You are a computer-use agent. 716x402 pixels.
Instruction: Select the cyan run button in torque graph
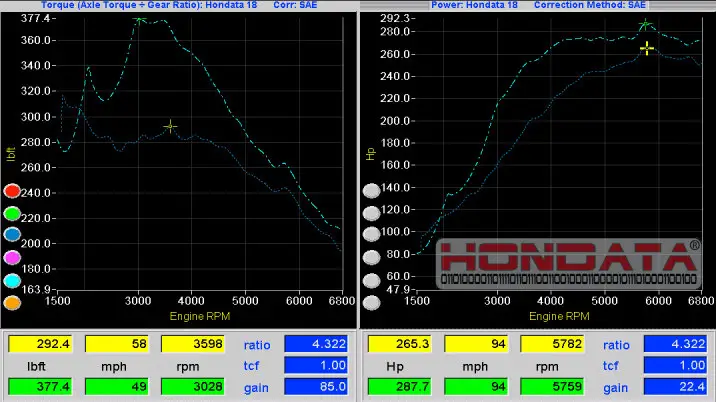[x=12, y=281]
